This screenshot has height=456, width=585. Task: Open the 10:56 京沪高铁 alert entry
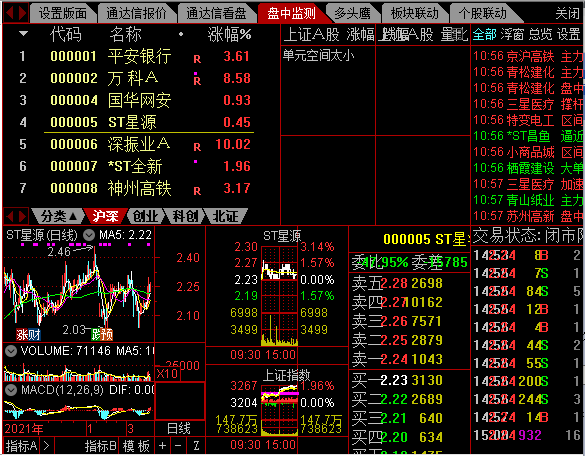pos(528,56)
